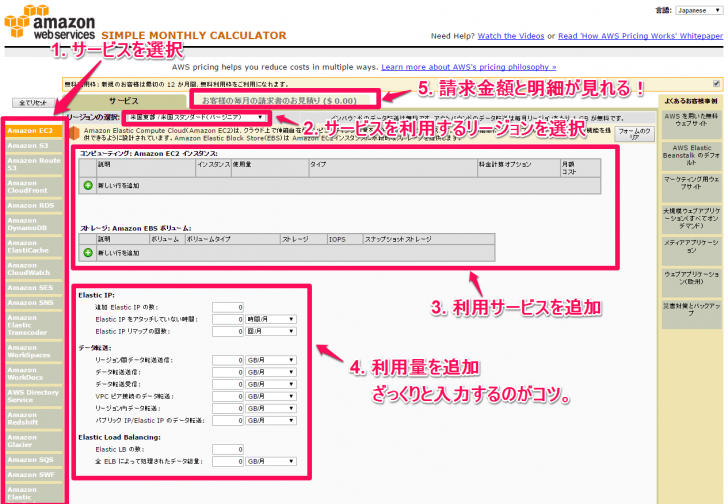This screenshot has height=504, width=728.
Task: Click 新しい行を追加 in EC2 instances table
Action: [118, 186]
